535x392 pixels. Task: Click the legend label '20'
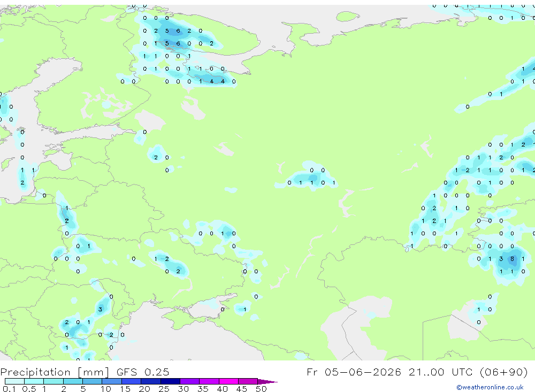tap(144, 389)
